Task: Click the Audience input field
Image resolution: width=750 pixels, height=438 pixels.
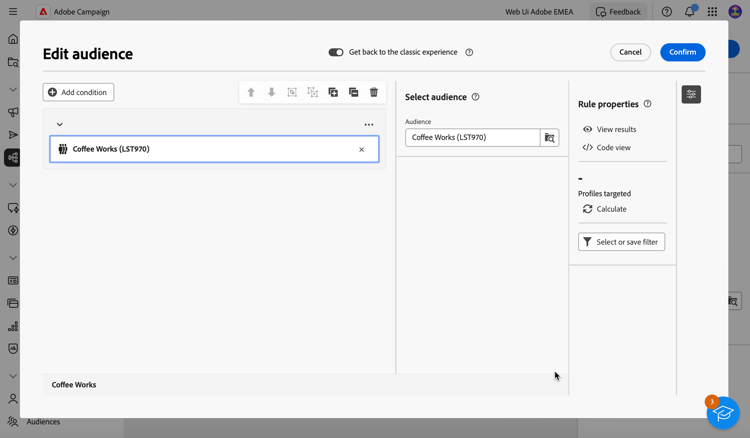Action: tap(472, 138)
